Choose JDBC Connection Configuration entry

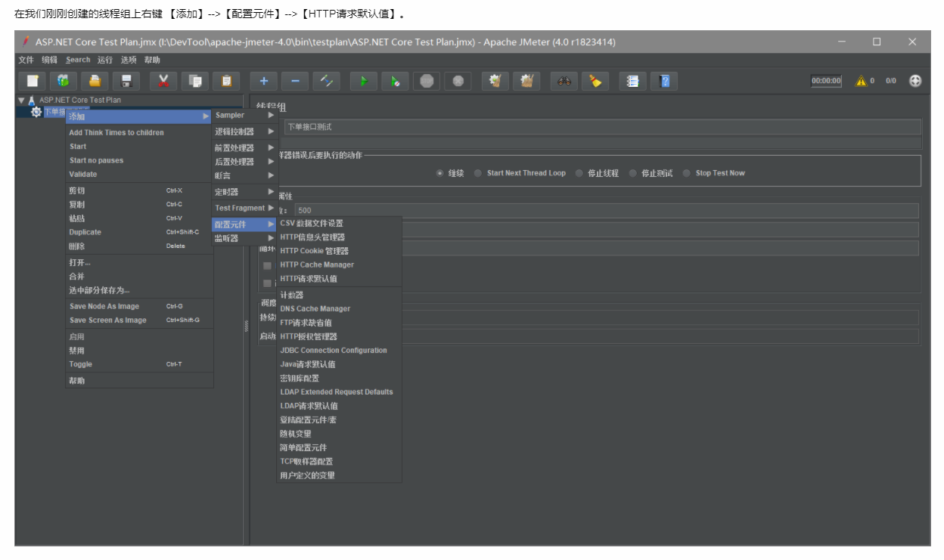click(x=339, y=351)
